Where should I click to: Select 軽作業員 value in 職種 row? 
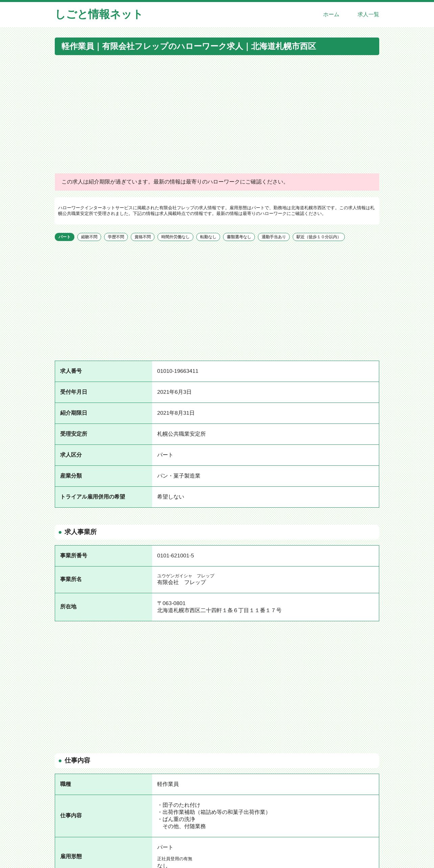(168, 784)
